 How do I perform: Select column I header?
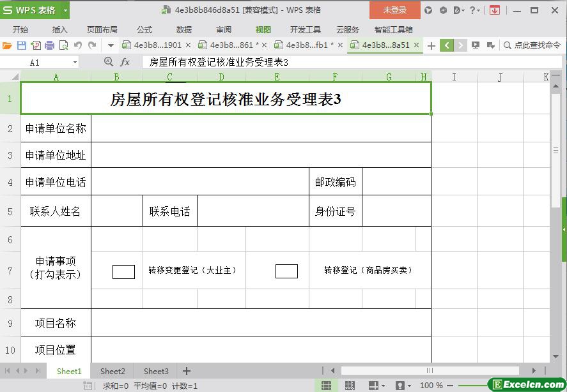(x=454, y=77)
